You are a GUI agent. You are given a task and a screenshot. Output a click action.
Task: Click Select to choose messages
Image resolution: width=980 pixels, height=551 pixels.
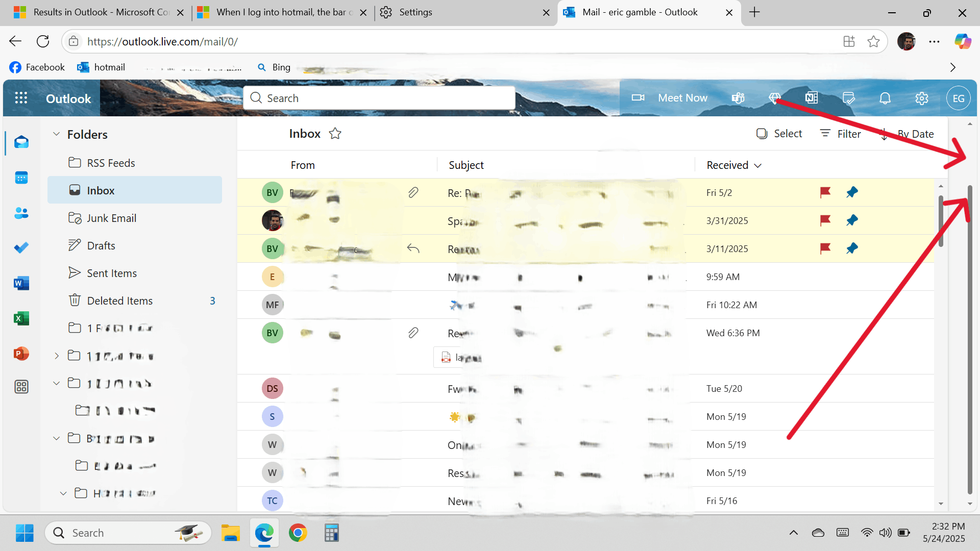(x=779, y=134)
